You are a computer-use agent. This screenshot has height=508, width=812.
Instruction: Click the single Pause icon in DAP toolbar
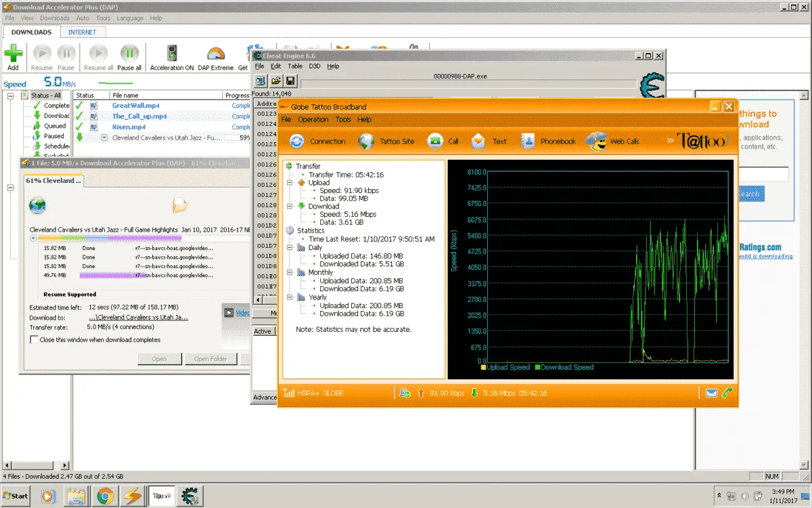coord(66,53)
